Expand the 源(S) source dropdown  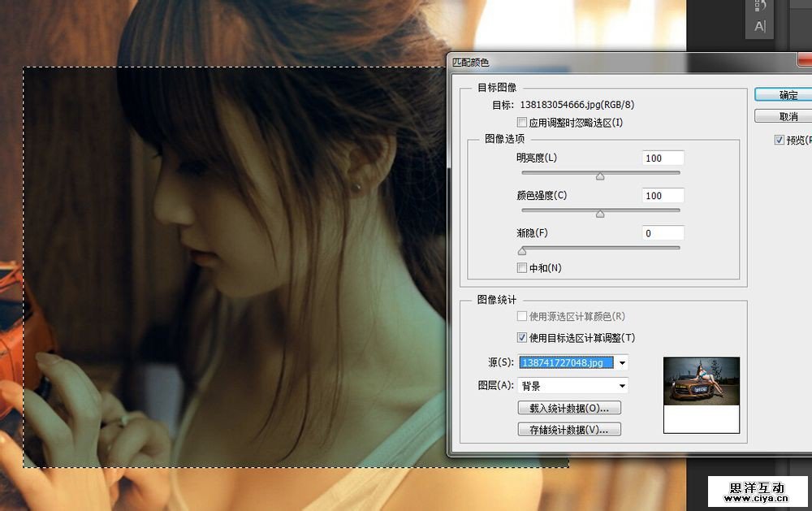622,363
